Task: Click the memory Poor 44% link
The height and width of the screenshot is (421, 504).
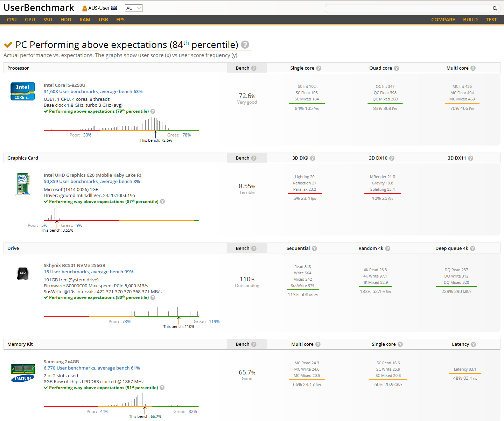Action: click(x=104, y=412)
